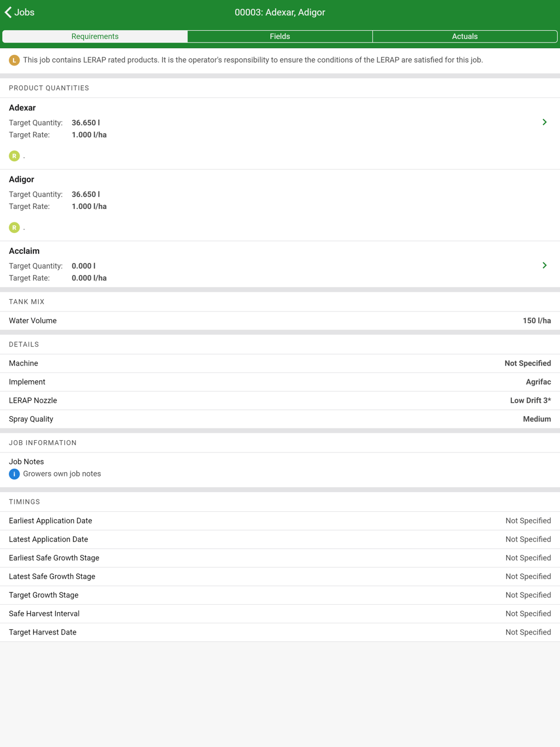Select the Machine row
Viewport: 560px width, 747px height.
(x=280, y=363)
